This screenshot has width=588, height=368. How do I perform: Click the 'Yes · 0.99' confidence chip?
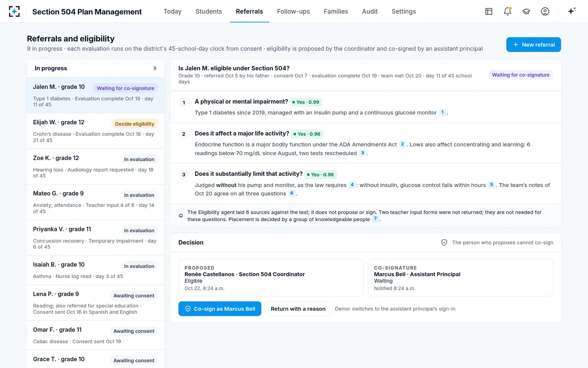coord(306,102)
